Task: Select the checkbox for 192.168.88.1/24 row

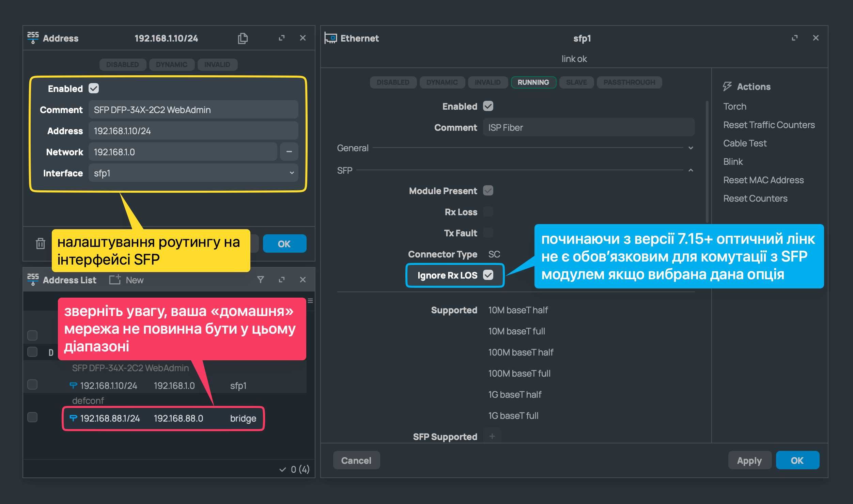Action: click(x=32, y=417)
